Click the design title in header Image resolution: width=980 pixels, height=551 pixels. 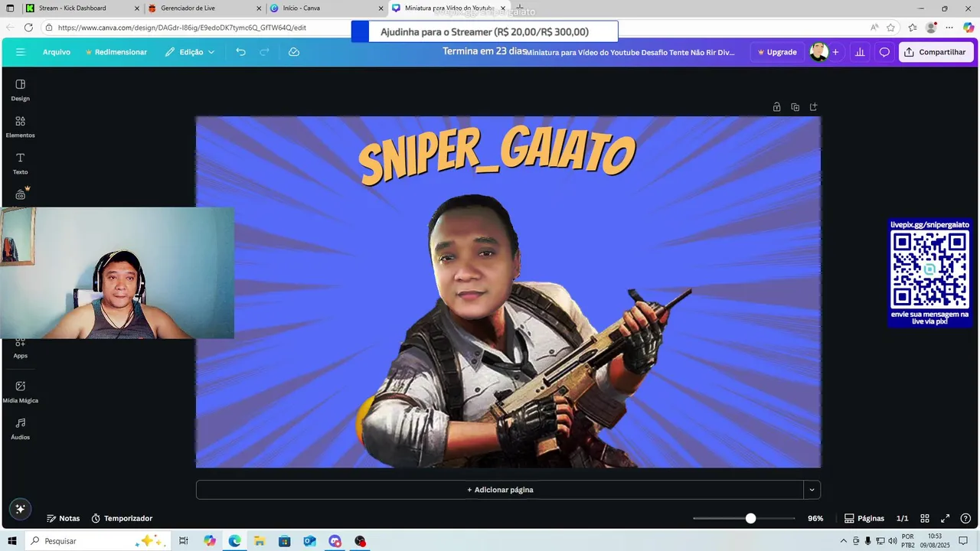[630, 52]
